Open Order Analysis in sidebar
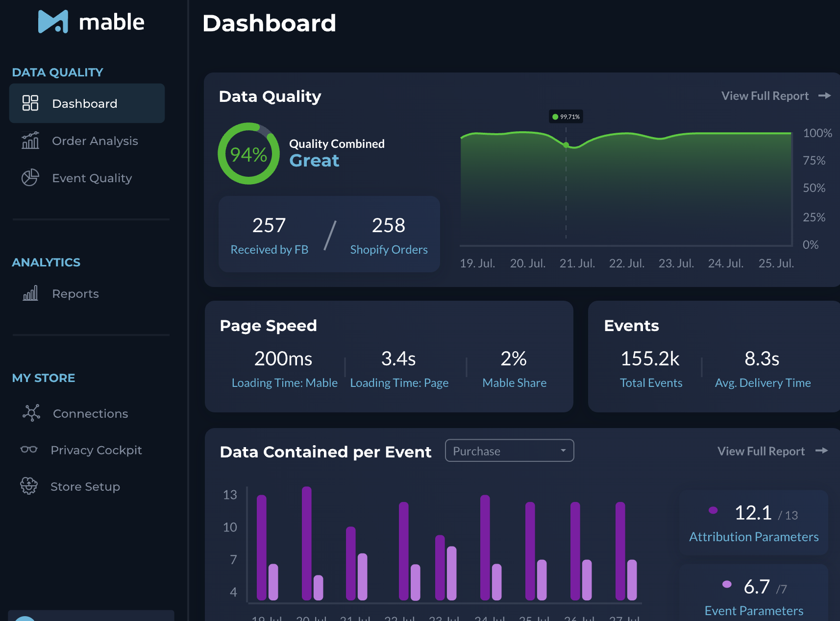 (95, 141)
